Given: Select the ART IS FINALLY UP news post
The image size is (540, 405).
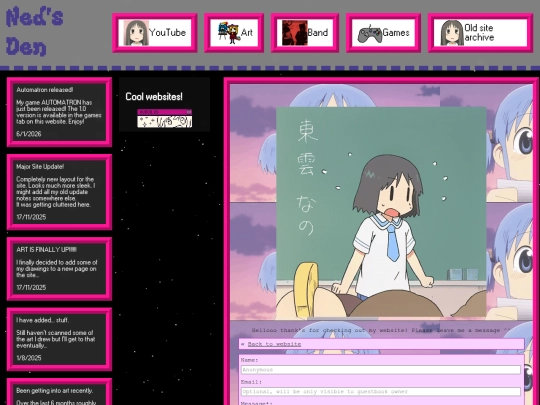Looking at the screenshot, I should pyautogui.click(x=59, y=269).
